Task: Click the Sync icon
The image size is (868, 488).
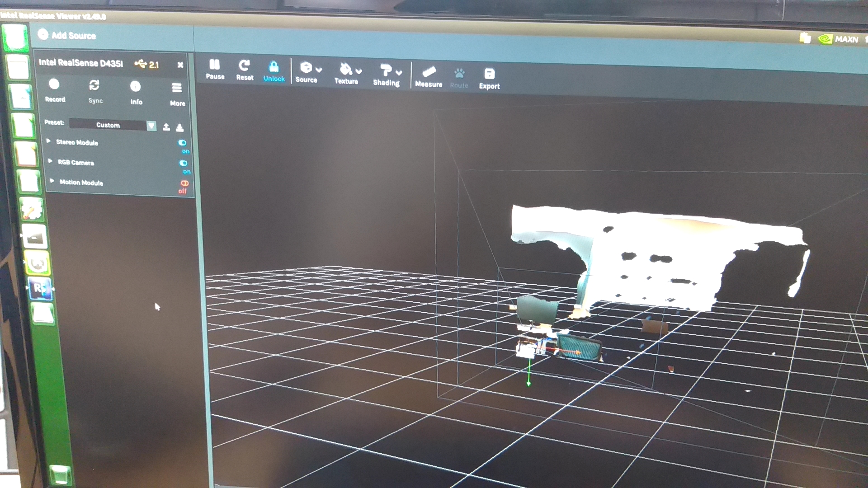Action: click(x=94, y=90)
